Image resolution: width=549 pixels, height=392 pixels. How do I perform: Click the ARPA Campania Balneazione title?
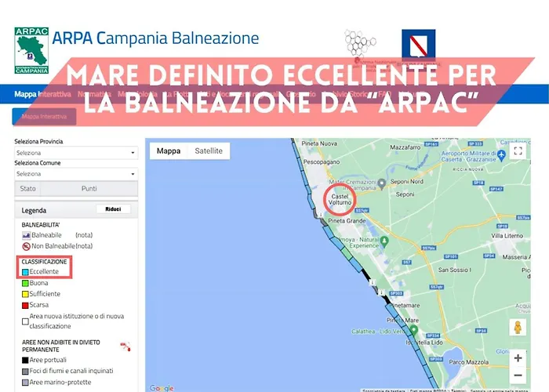[155, 38]
